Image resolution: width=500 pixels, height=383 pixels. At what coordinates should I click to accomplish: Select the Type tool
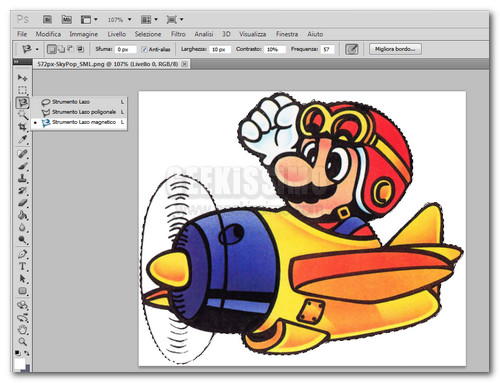pyautogui.click(x=22, y=266)
